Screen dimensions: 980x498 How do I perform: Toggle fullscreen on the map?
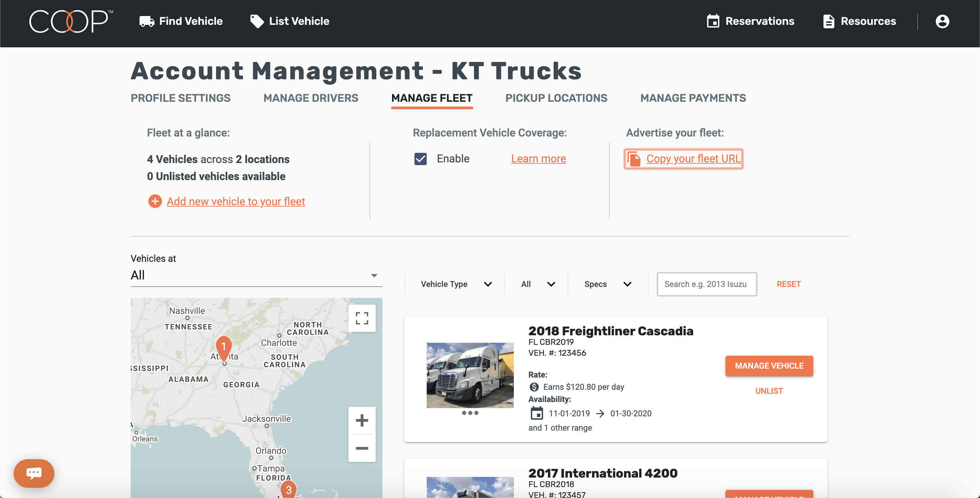click(362, 318)
